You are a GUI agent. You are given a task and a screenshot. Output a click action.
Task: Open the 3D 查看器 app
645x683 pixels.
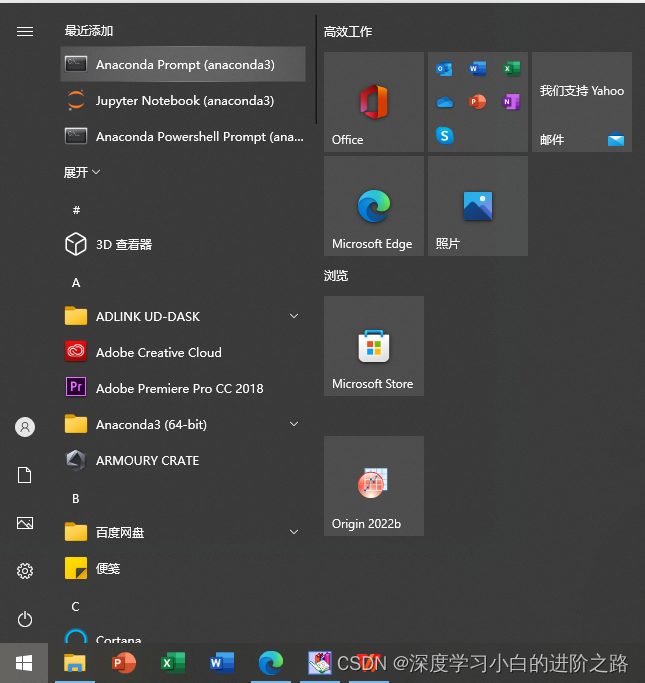tap(183, 244)
